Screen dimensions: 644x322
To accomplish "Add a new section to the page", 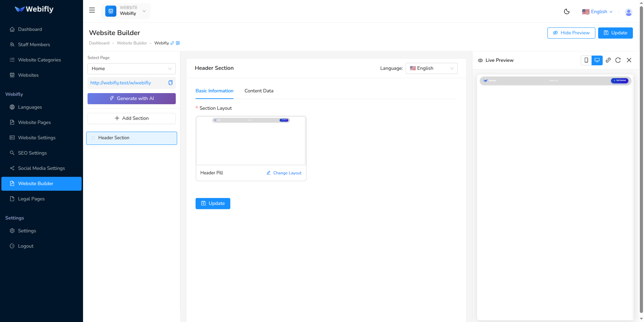I will [x=131, y=118].
